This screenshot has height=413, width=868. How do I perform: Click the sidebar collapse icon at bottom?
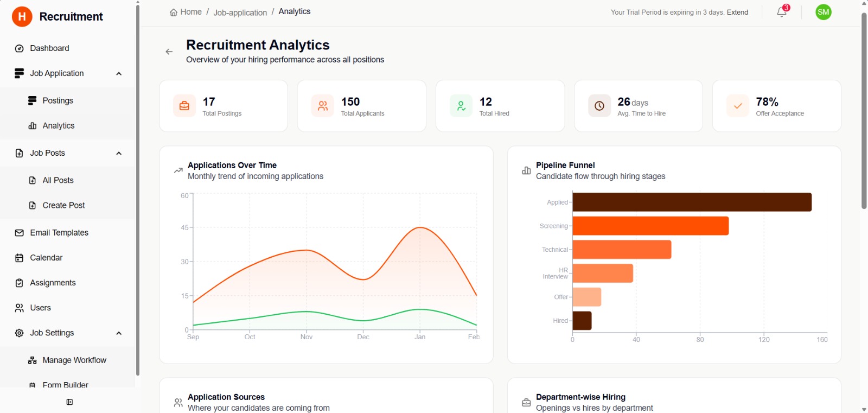click(69, 402)
